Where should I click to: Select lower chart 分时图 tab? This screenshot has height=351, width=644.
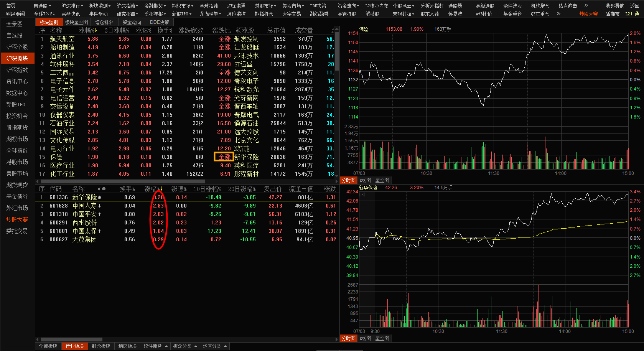(x=349, y=338)
